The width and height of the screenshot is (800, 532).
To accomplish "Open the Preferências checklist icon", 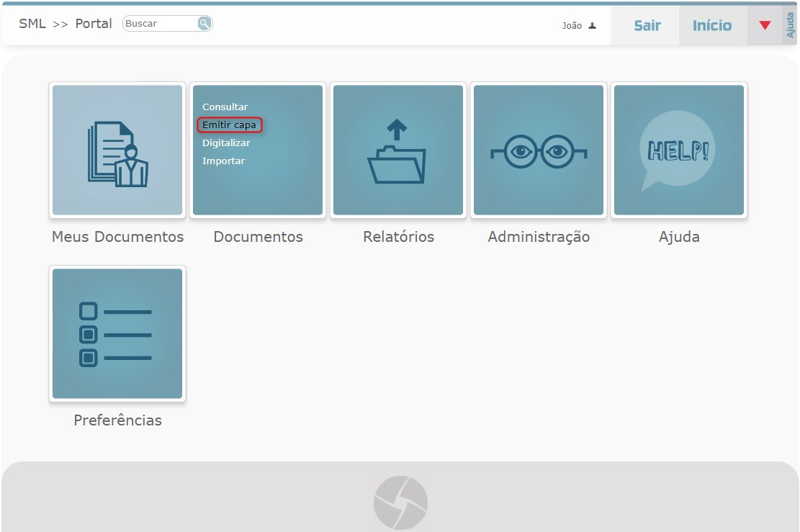I will click(x=117, y=333).
